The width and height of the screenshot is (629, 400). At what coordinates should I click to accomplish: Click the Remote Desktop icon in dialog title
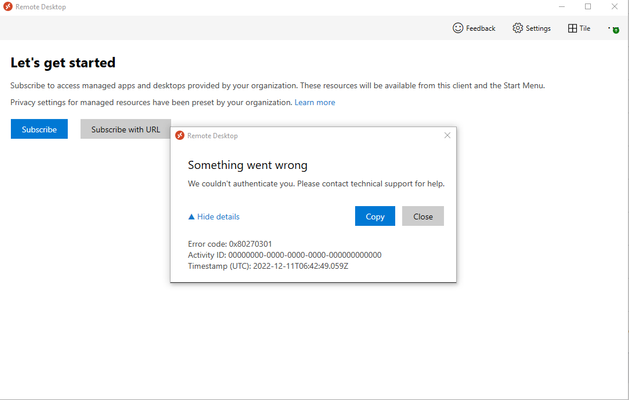coord(180,136)
